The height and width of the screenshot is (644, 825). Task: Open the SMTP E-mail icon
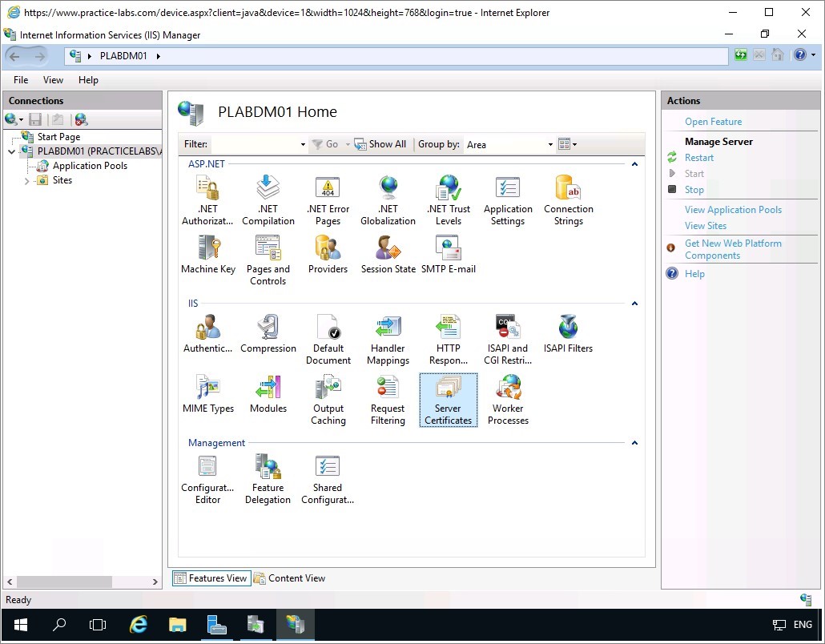click(448, 256)
